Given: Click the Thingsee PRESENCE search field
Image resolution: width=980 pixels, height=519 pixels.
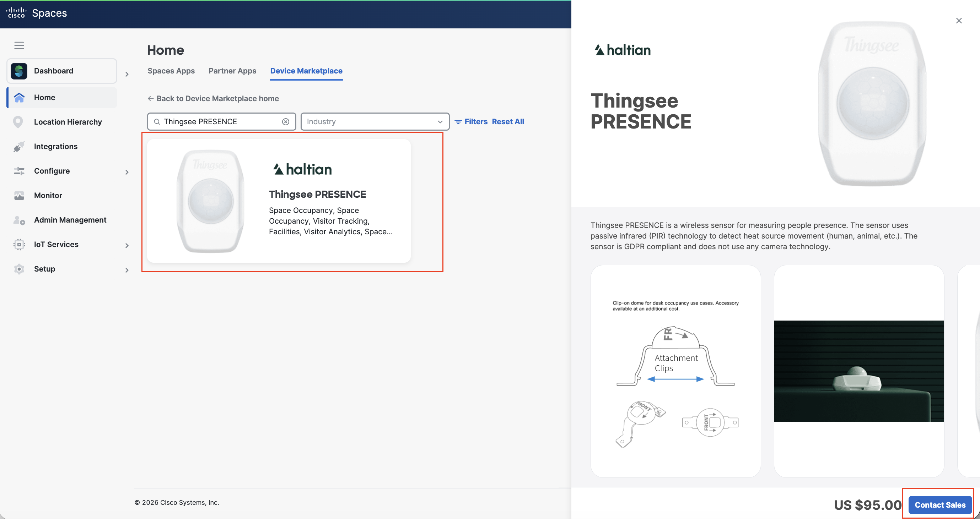Looking at the screenshot, I should coord(221,121).
